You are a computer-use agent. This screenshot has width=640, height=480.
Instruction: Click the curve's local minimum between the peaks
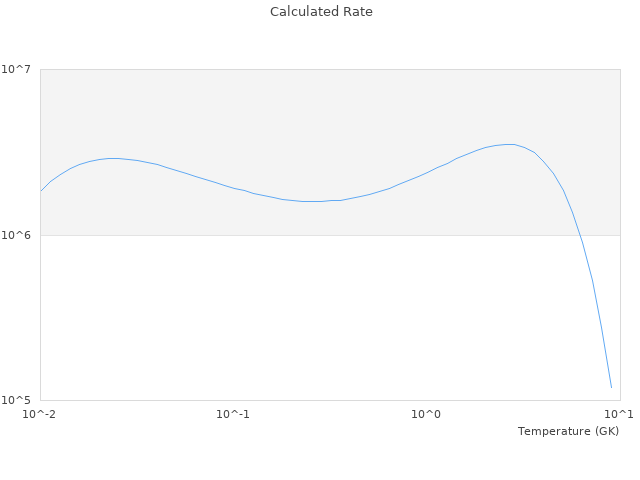[x=312, y=201]
